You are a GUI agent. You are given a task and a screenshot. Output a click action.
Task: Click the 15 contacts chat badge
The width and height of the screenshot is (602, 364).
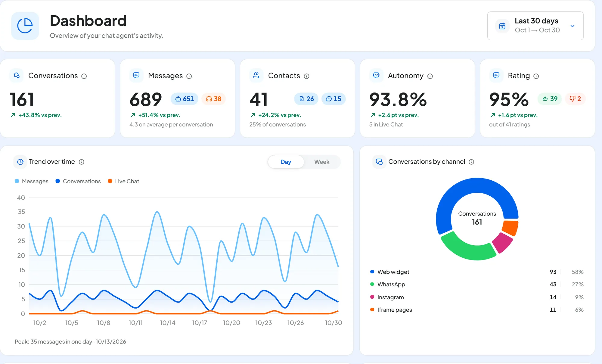pyautogui.click(x=334, y=99)
